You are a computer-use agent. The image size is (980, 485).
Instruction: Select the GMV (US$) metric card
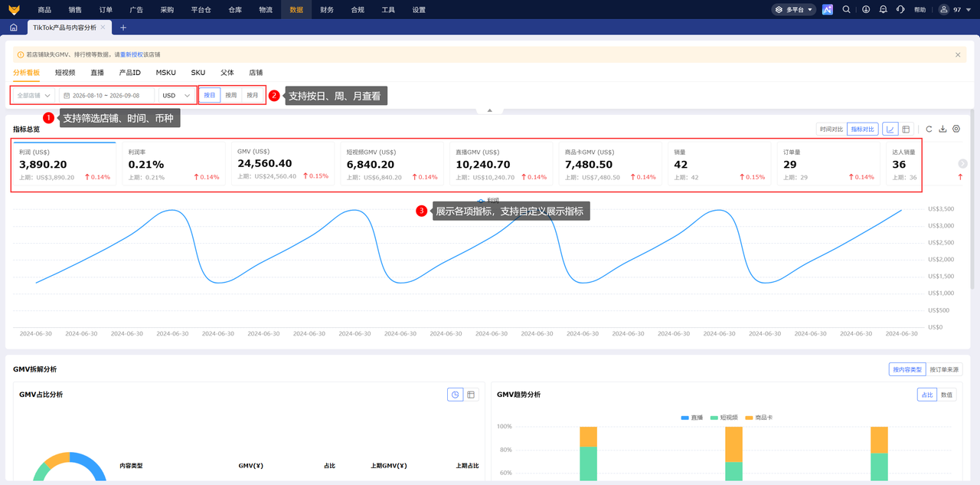(283, 164)
